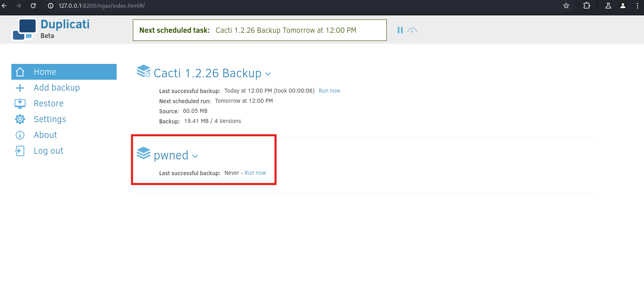
Task: Click the About info icon
Action: pos(20,135)
